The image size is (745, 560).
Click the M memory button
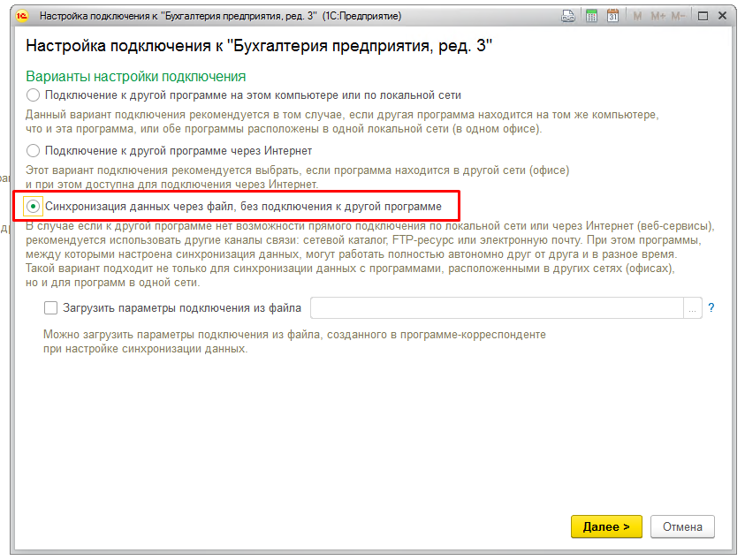(637, 16)
